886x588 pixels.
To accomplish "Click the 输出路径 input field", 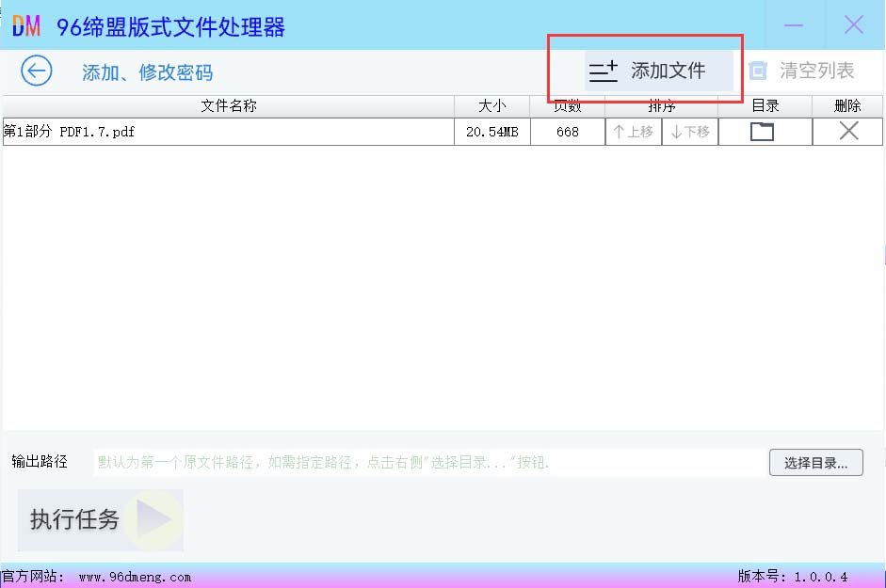I will [429, 462].
